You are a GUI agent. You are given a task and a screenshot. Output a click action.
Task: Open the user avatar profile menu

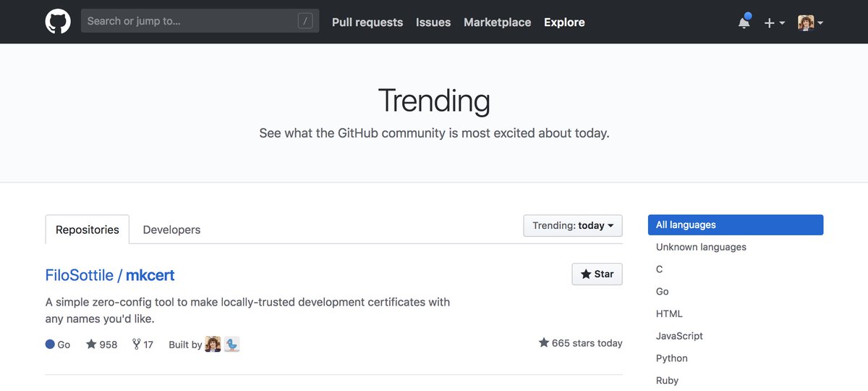[x=810, y=22]
